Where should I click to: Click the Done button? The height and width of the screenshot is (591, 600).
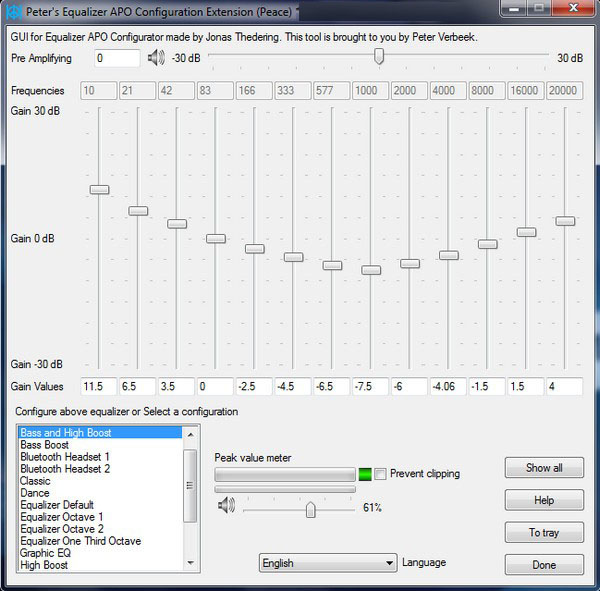pyautogui.click(x=544, y=565)
